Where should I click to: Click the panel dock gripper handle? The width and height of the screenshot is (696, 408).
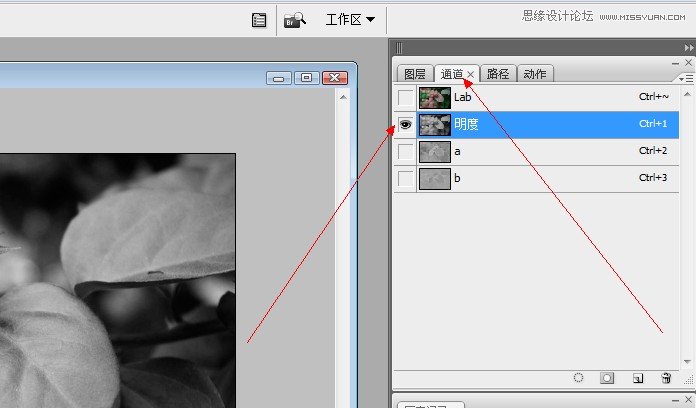coord(399,48)
